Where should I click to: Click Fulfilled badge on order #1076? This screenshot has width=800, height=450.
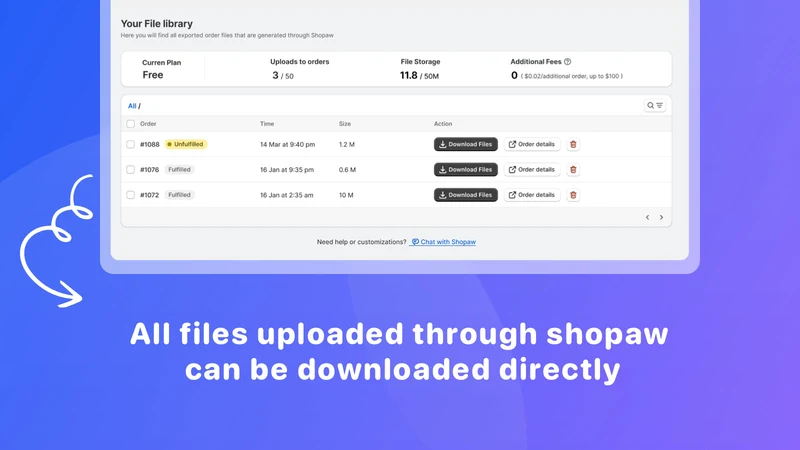tap(179, 169)
